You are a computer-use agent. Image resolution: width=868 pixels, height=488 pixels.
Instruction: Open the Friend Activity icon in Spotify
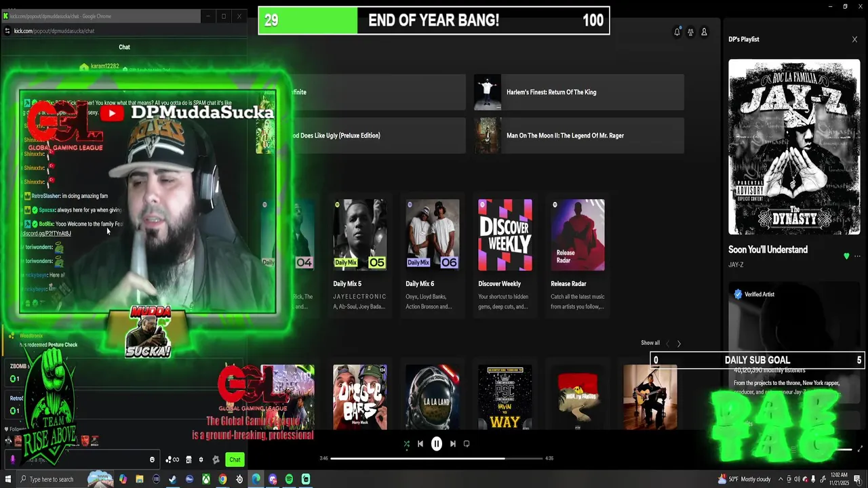(x=690, y=32)
